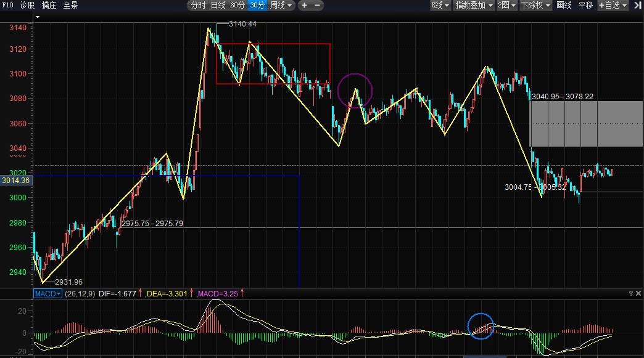The image size is (644, 358).
Task: Close the MACD indicator panel
Action: pos(638,294)
